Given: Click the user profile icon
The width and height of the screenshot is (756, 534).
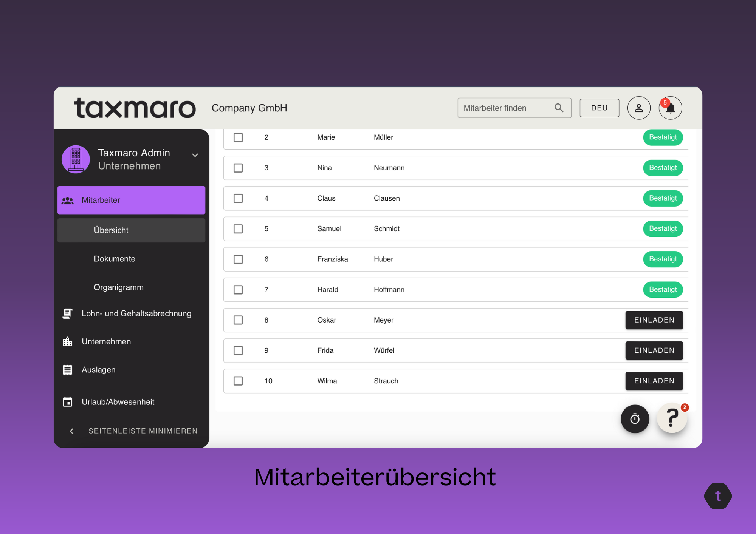Looking at the screenshot, I should pyautogui.click(x=639, y=108).
